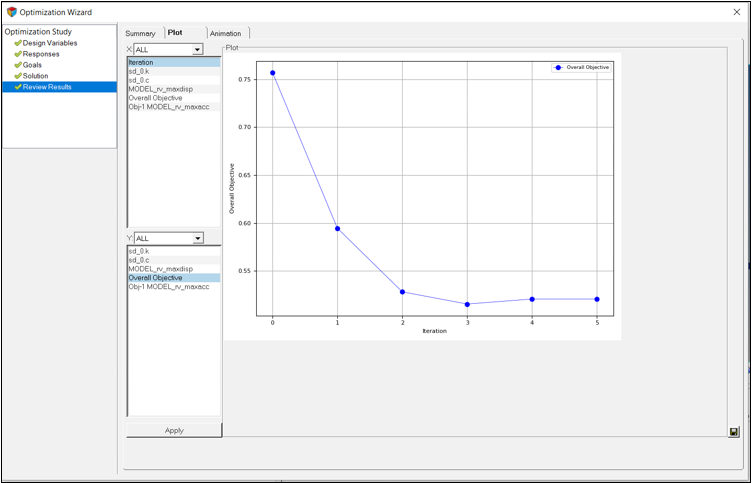Select Iteration in the X list
752x483 pixels.
tap(141, 62)
